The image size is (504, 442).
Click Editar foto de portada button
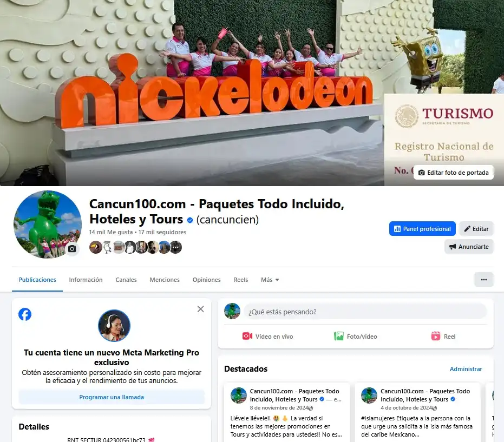[453, 173]
